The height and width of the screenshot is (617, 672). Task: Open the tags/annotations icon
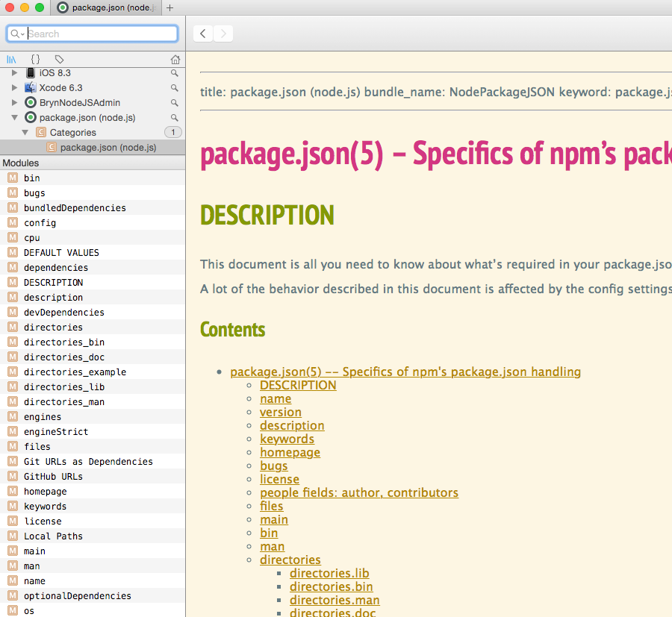pos(60,59)
